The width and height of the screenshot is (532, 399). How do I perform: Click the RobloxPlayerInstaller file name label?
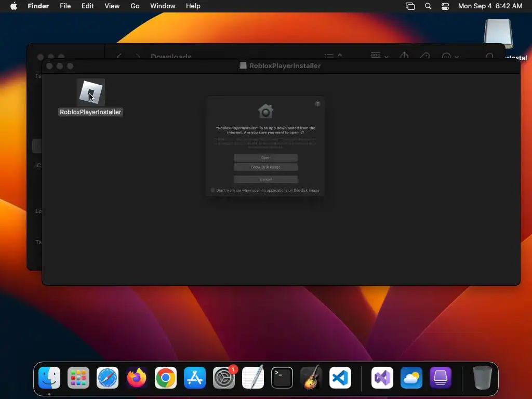coord(90,112)
